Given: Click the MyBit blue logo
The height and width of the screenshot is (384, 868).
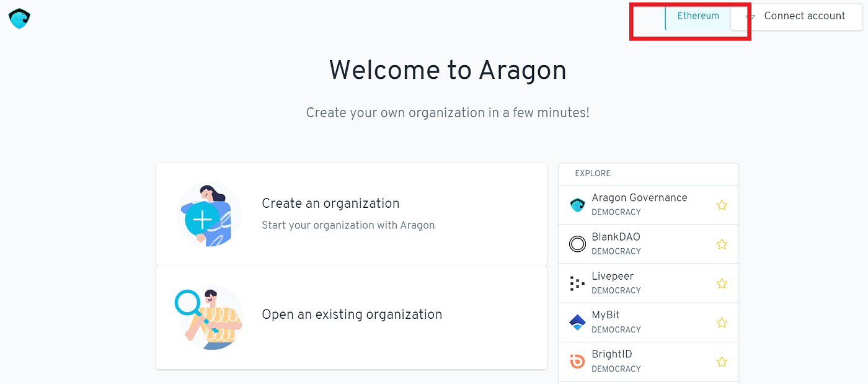Looking at the screenshot, I should (x=577, y=323).
